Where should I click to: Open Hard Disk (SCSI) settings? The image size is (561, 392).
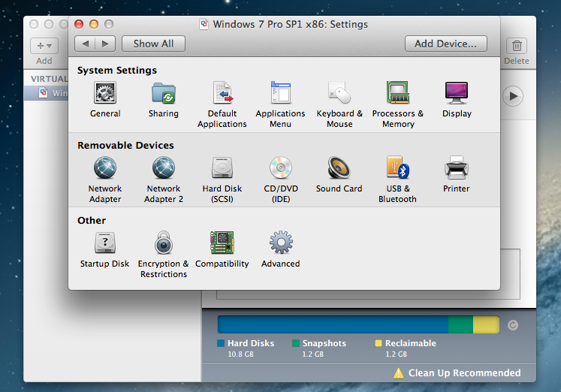(222, 168)
